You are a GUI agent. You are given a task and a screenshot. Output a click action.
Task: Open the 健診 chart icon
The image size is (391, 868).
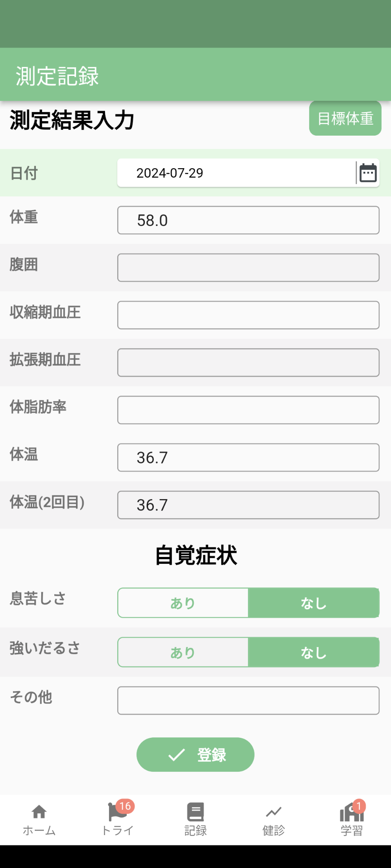pyautogui.click(x=273, y=812)
